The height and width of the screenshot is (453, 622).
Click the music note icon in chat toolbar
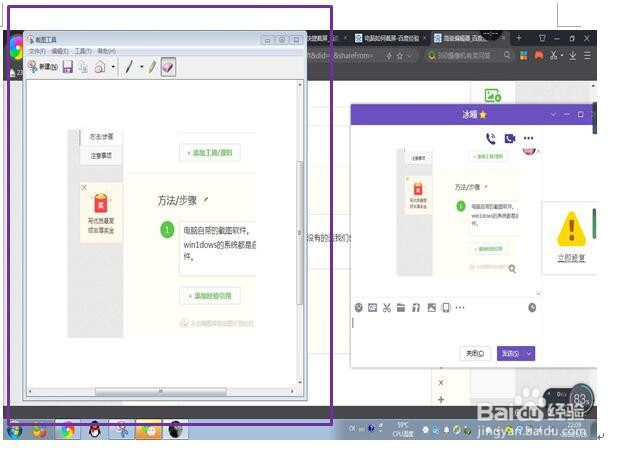(x=416, y=307)
